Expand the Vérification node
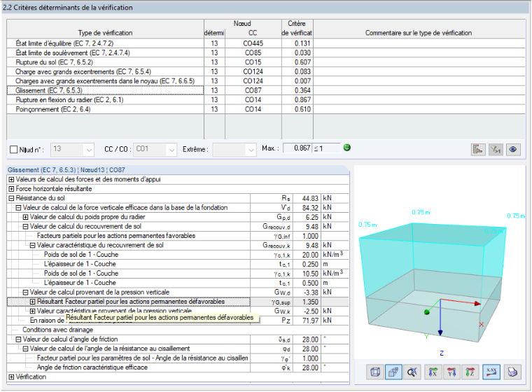The width and height of the screenshot is (532, 392). coord(11,377)
